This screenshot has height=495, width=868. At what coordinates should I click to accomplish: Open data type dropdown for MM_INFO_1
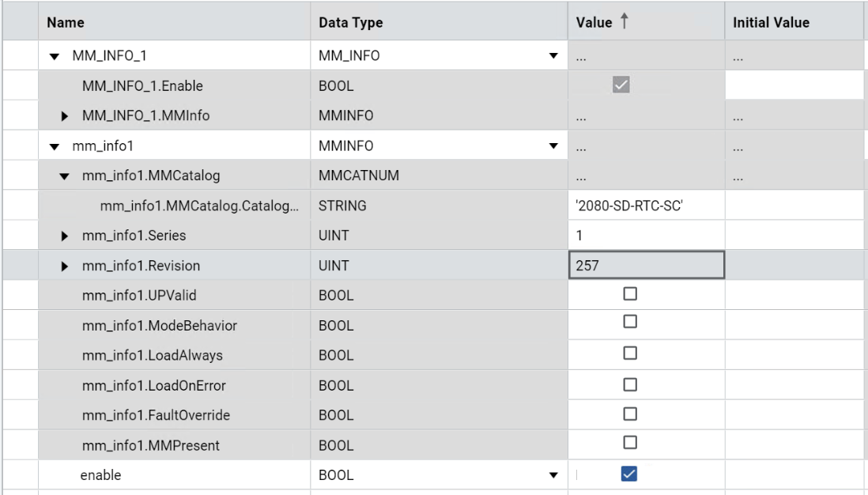coord(552,55)
